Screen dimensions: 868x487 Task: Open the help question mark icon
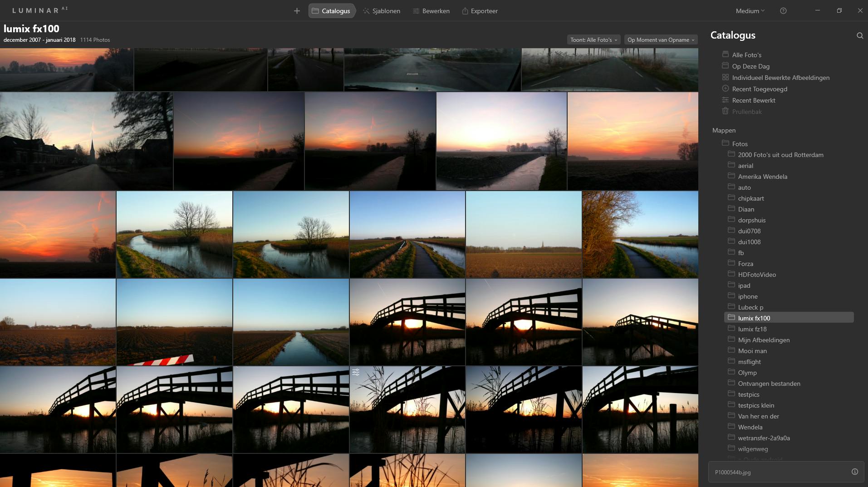pyautogui.click(x=783, y=11)
